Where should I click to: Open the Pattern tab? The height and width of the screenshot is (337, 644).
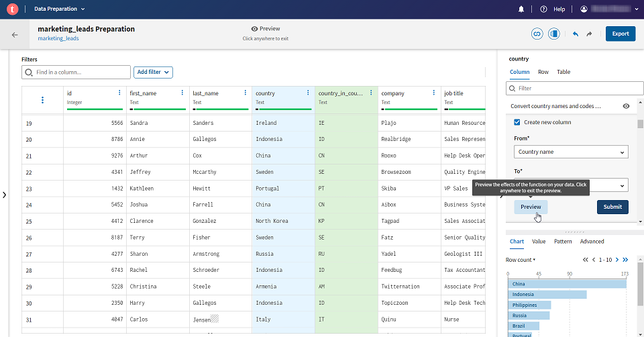(563, 241)
